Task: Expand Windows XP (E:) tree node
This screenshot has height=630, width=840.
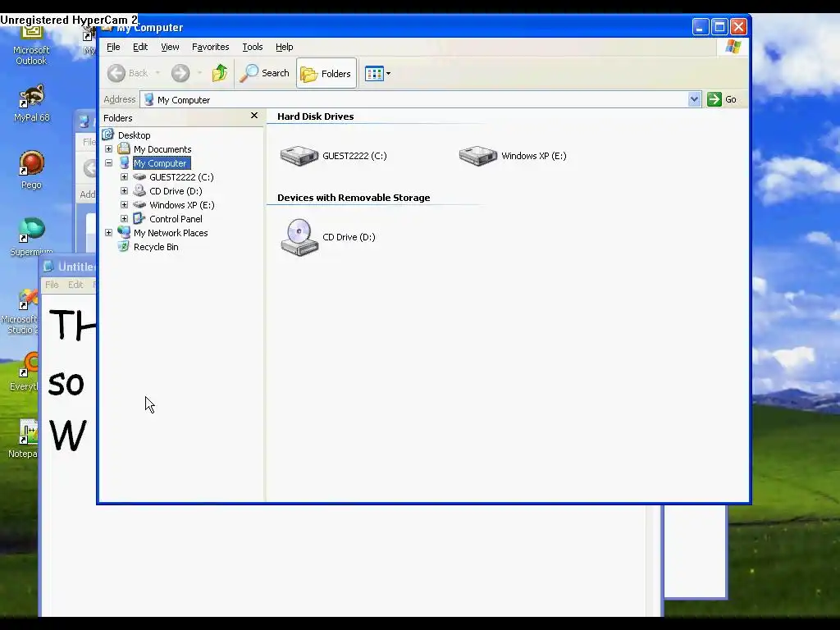Action: click(x=125, y=204)
